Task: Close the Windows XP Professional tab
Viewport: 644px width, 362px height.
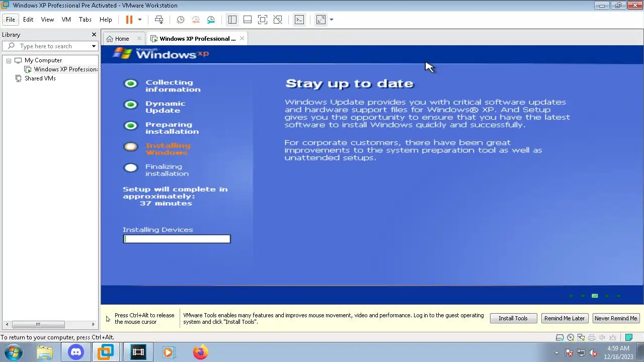Action: click(242, 38)
